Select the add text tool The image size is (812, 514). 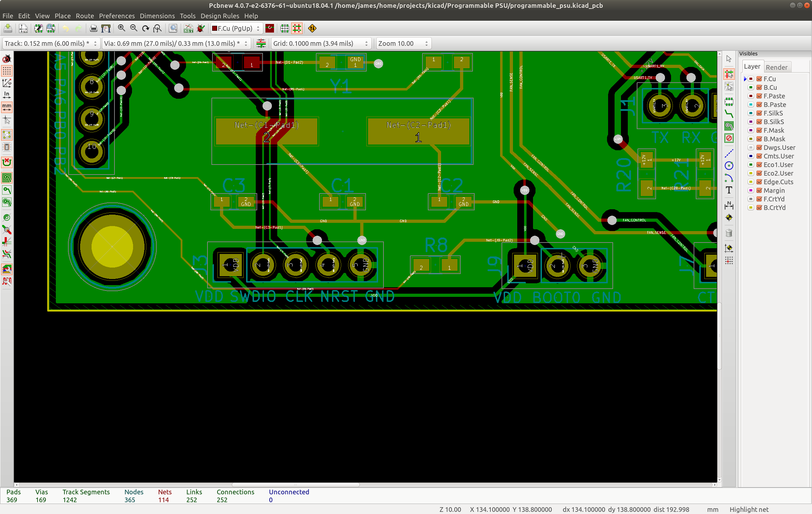coord(729,190)
